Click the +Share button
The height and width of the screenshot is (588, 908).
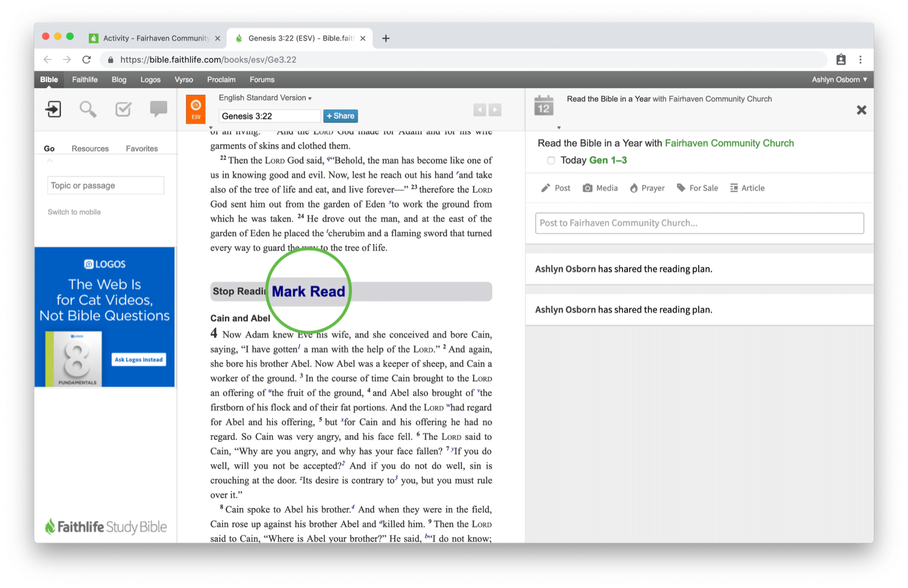tap(340, 116)
